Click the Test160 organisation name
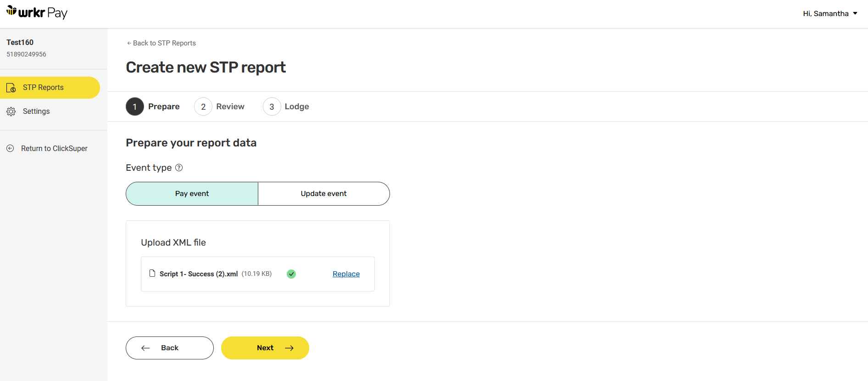The width and height of the screenshot is (868, 381). 20,42
